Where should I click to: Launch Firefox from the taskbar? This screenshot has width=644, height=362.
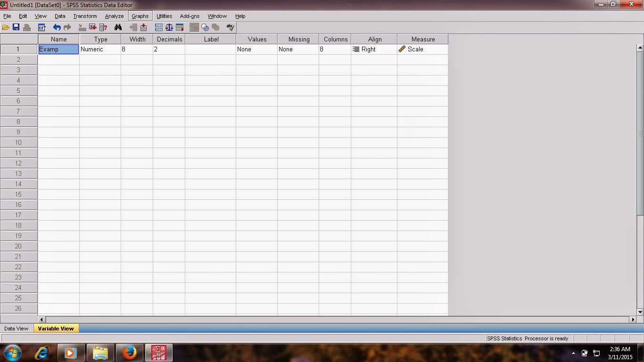130,353
